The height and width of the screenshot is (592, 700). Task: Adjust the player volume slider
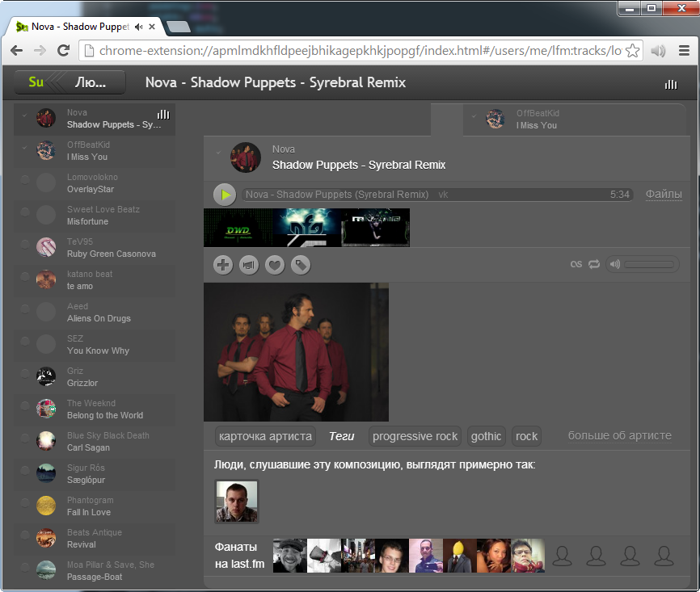click(649, 265)
